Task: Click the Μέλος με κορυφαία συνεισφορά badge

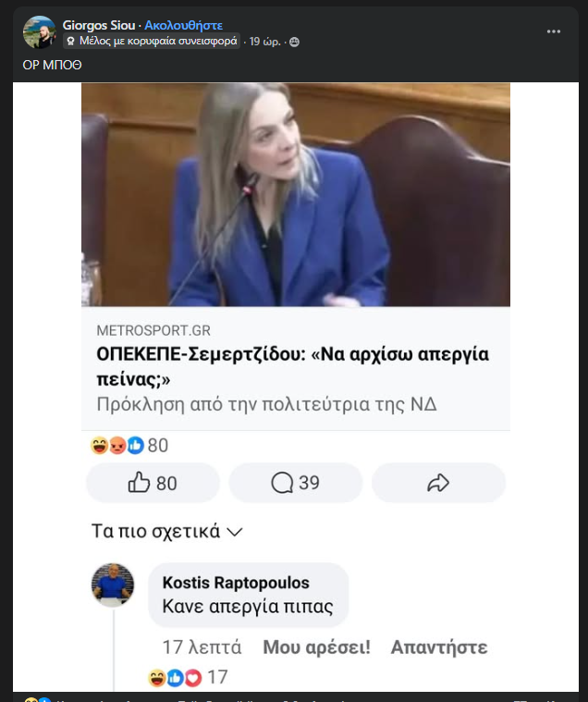Action: click(x=153, y=42)
